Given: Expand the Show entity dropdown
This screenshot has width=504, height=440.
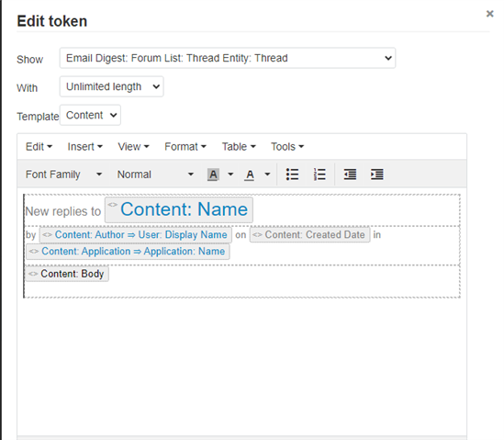Looking at the screenshot, I should 228,58.
